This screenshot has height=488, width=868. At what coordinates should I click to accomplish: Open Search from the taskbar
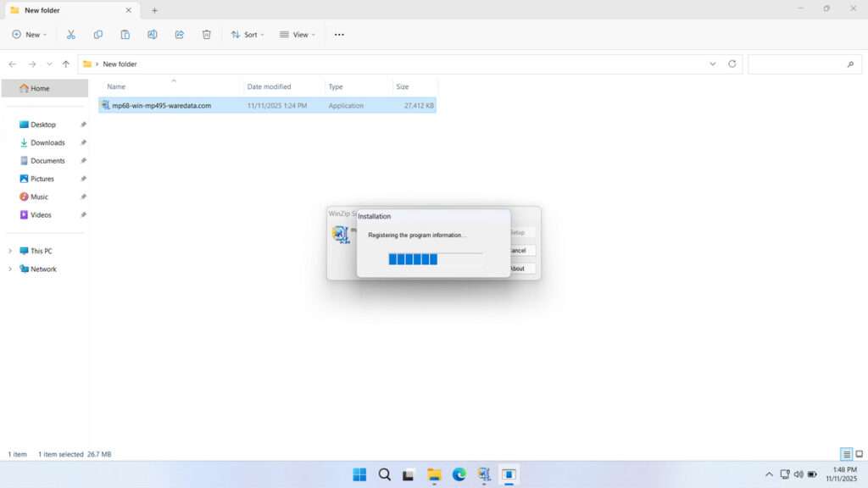coord(384,474)
